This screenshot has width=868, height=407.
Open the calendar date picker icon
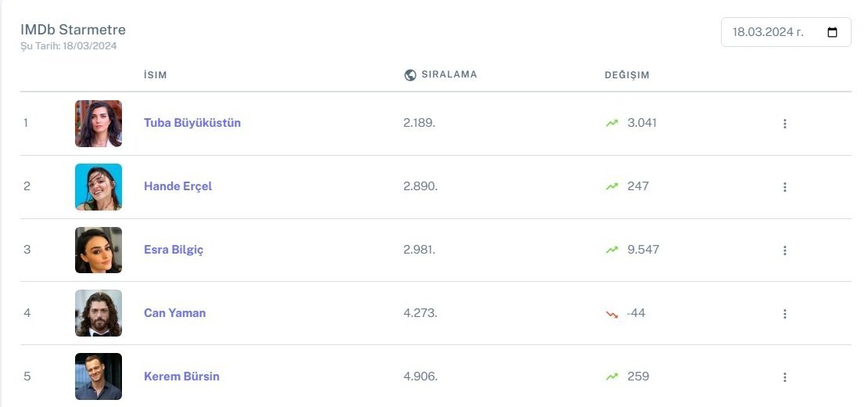pos(832,33)
